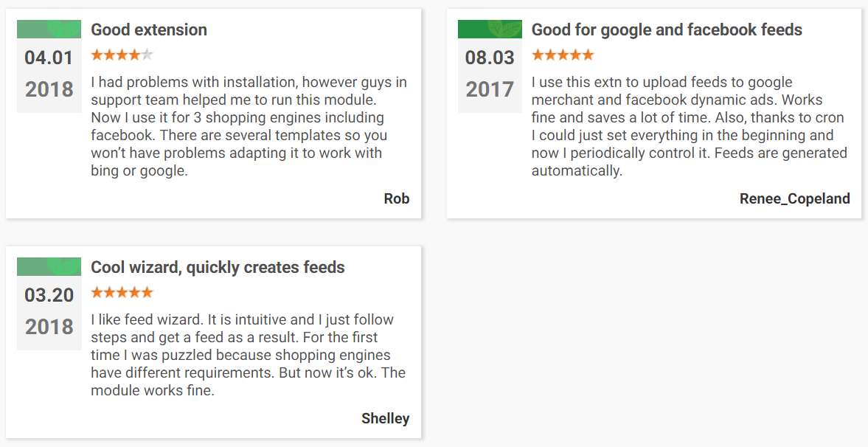This screenshot has width=868, height=447.
Task: Click the green leaf badge on Renee_Copeland's review
Action: point(490,29)
